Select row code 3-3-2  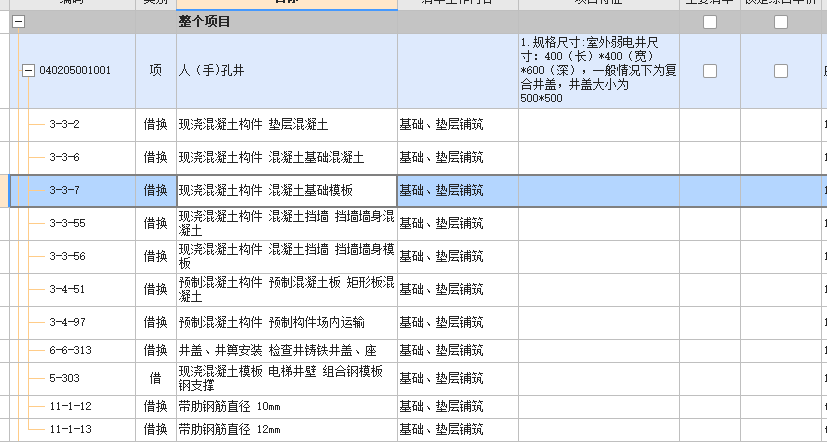point(64,124)
